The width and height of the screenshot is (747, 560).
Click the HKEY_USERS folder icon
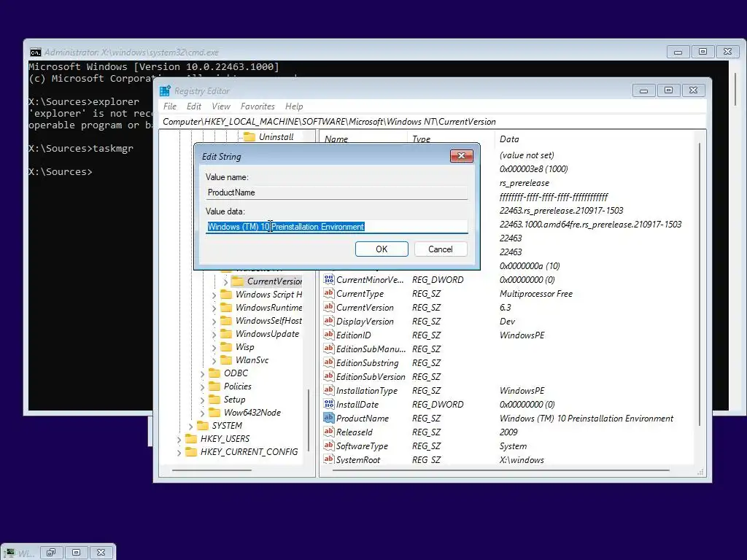click(191, 438)
